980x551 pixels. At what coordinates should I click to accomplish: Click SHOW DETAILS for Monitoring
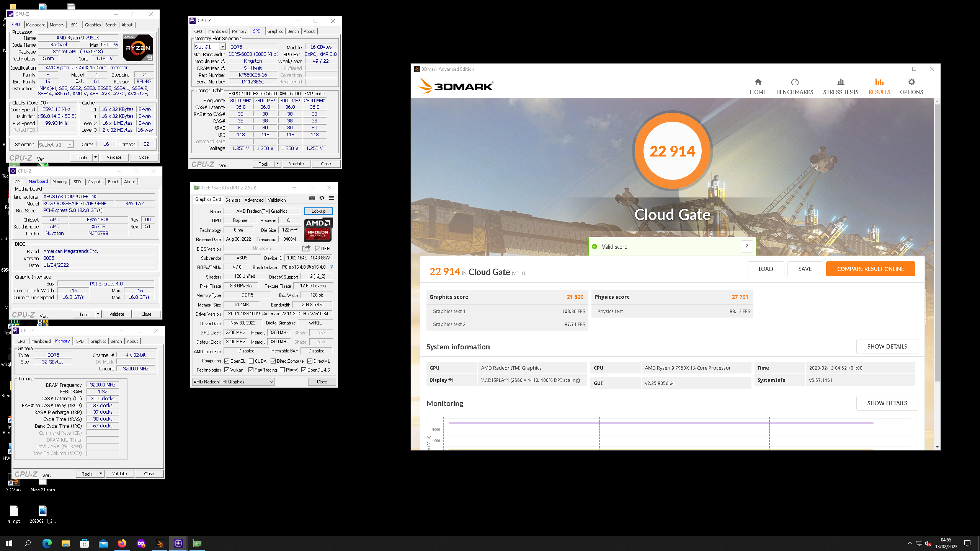coord(887,403)
